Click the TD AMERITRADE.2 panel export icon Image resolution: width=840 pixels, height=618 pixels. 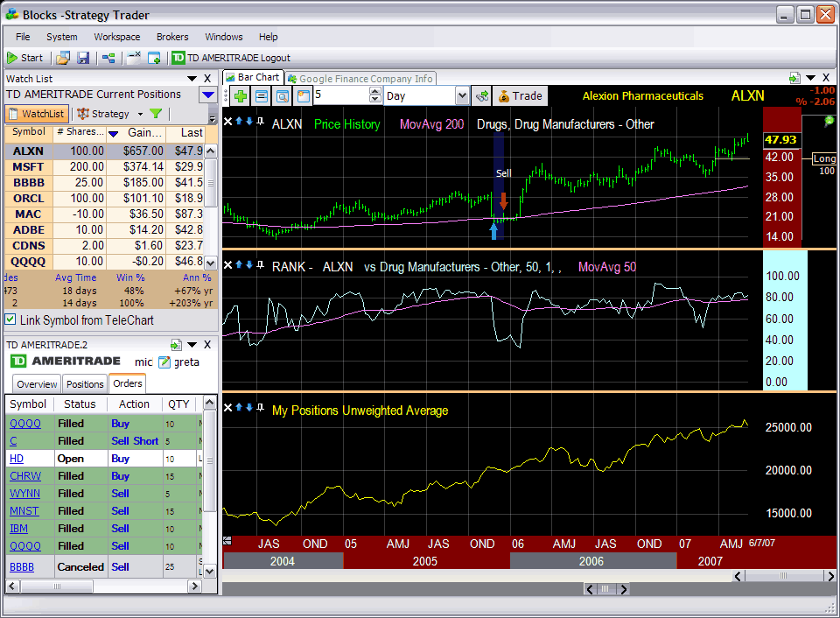click(x=176, y=345)
